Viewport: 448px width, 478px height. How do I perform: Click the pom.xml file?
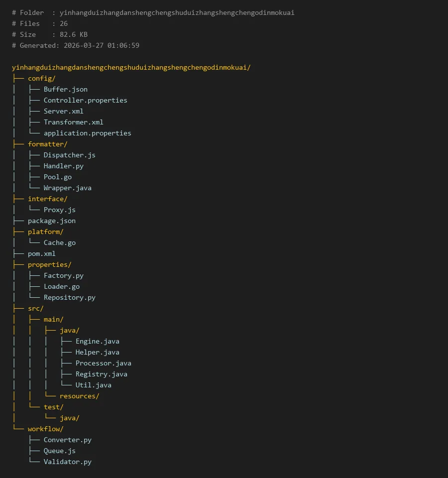[x=41, y=253]
